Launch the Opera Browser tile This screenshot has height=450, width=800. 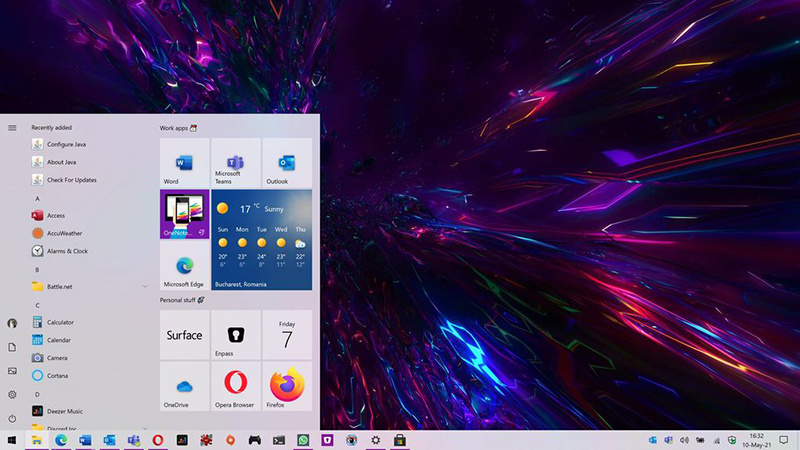[x=236, y=386]
